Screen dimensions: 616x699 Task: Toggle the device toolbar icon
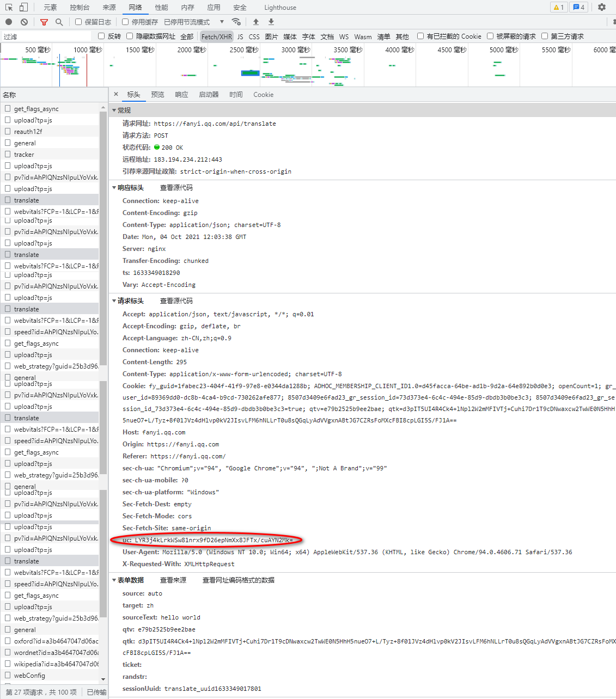[23, 7]
